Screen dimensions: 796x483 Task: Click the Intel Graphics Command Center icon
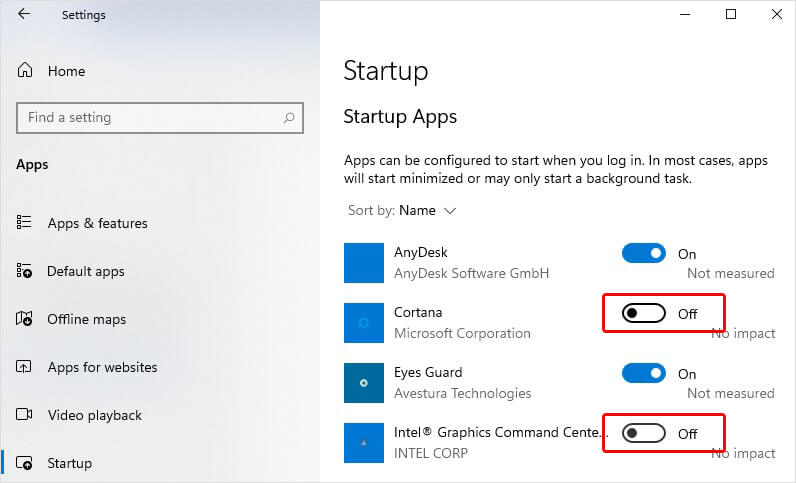364,442
